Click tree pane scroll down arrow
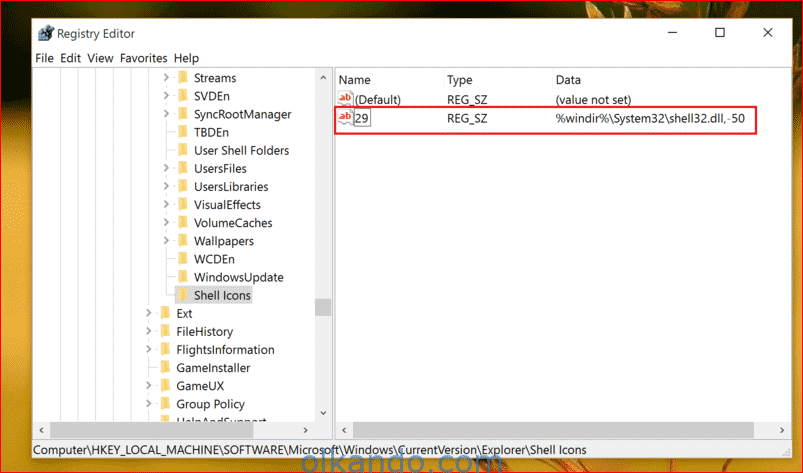The width and height of the screenshot is (803, 473). (x=323, y=413)
